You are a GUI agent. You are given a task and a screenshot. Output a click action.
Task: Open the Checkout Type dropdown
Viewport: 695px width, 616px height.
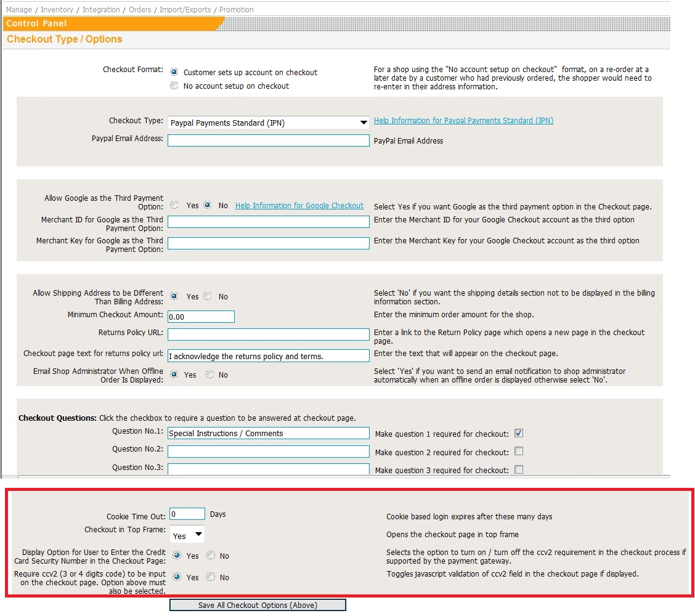pos(269,123)
